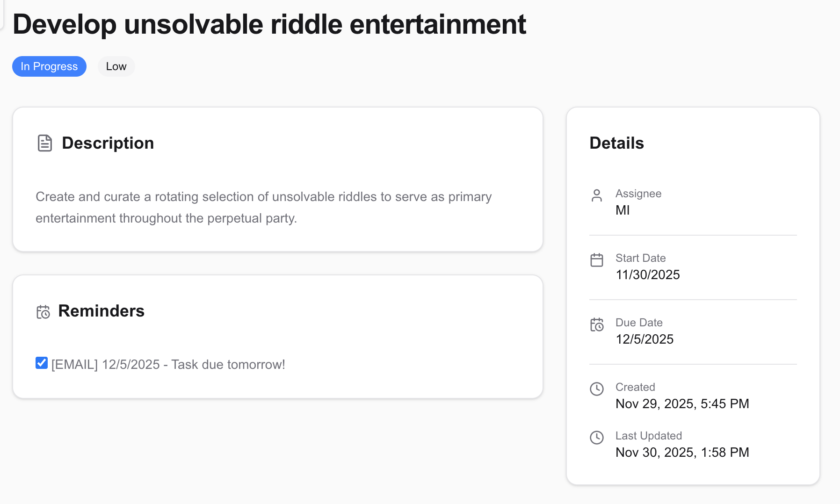840x504 pixels.
Task: Click the assignee name MI
Action: pos(623,210)
